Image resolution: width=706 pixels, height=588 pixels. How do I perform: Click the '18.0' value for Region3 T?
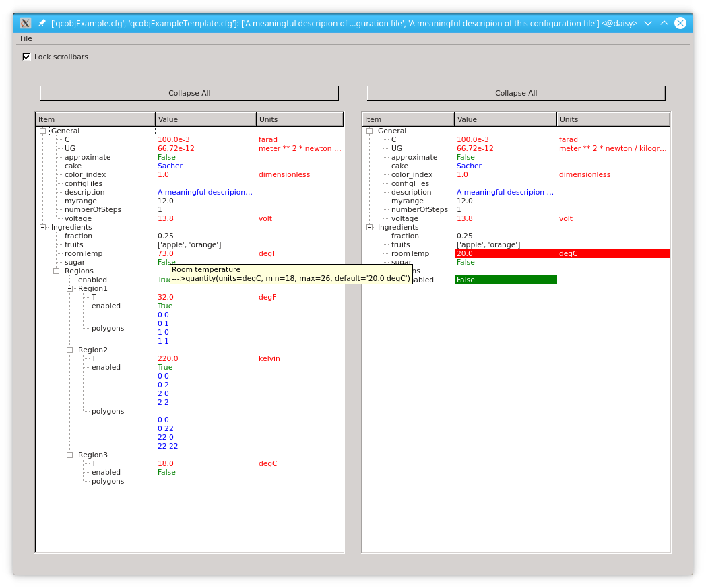[165, 464]
